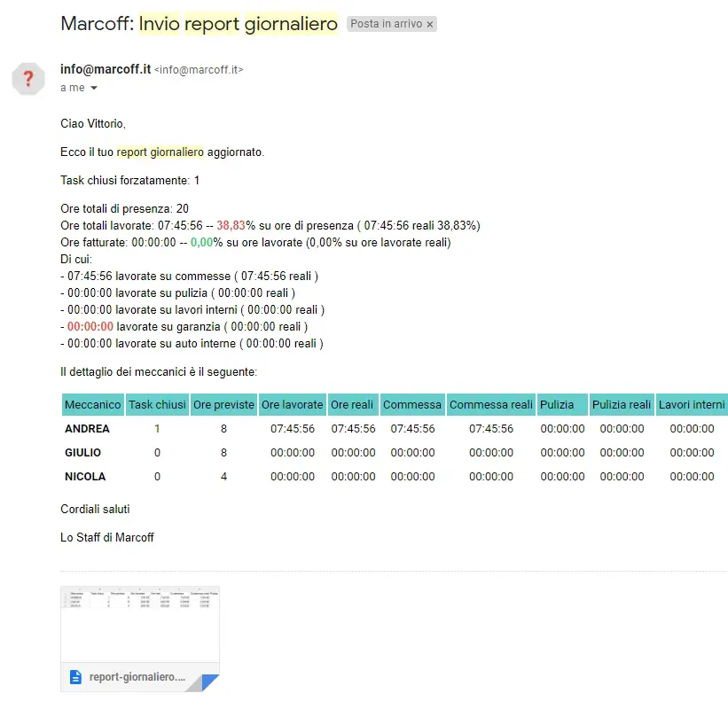Open the report-giornaliero attachment filename
This screenshot has height=717, width=728.
point(137,677)
